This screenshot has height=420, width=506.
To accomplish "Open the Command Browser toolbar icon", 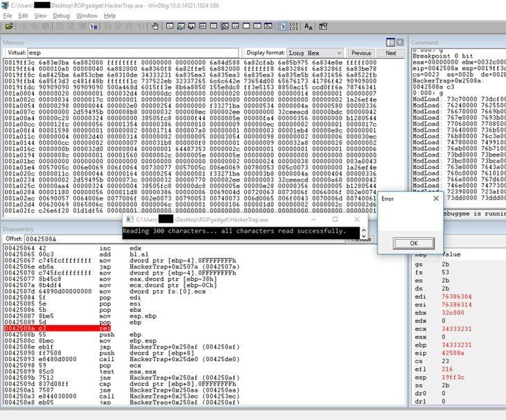I will (268, 26).
